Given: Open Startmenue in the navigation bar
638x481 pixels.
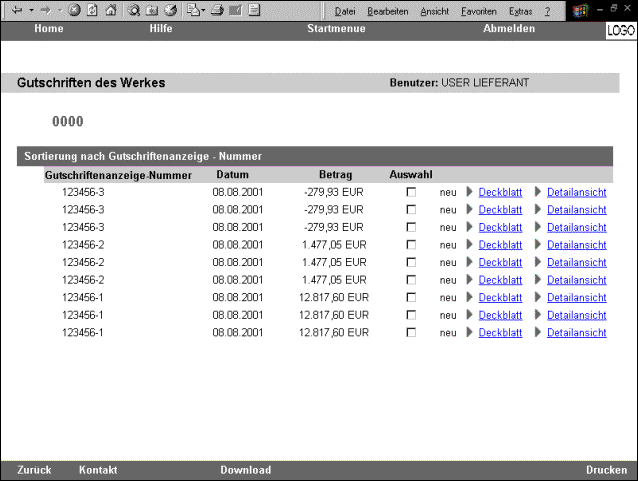Looking at the screenshot, I should click(336, 28).
